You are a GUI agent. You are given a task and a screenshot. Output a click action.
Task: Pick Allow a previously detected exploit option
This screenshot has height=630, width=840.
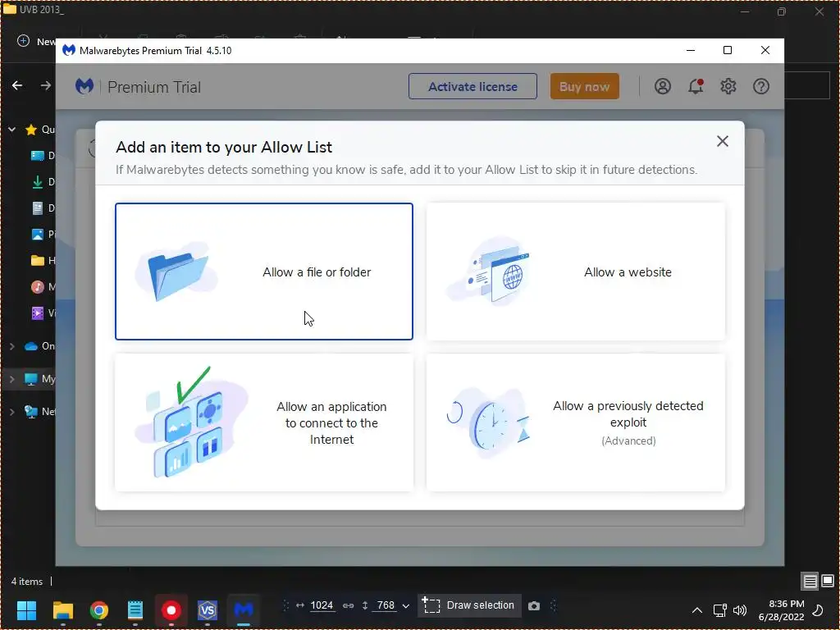tap(575, 422)
